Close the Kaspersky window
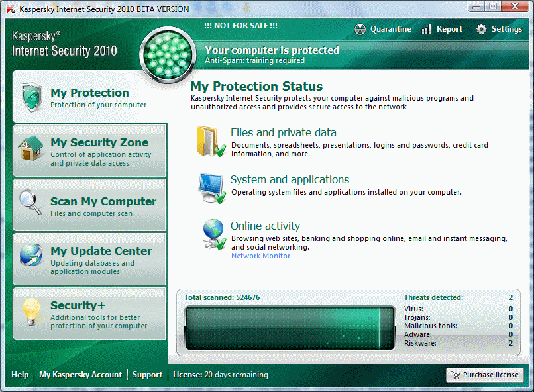The width and height of the screenshot is (534, 392). pyautogui.click(x=515, y=7)
